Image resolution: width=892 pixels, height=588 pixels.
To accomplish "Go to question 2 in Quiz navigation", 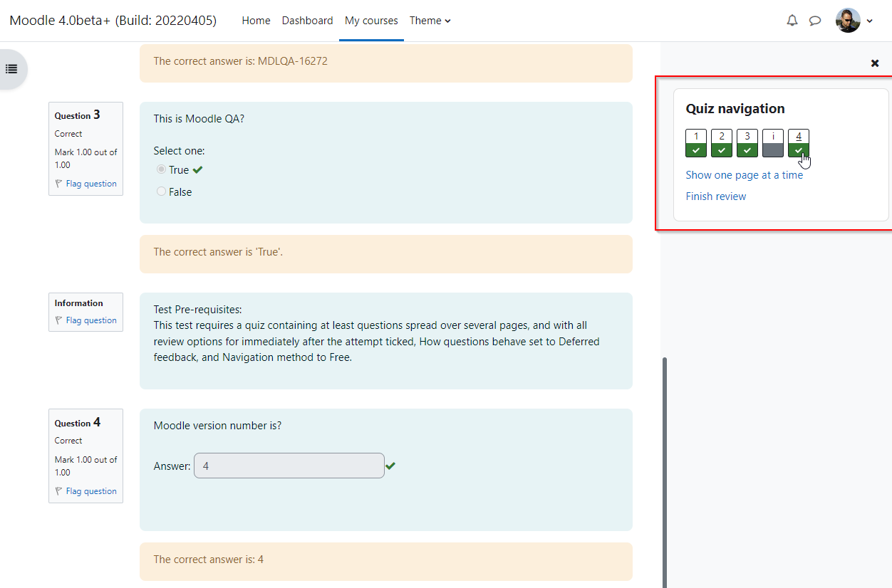I will click(722, 143).
